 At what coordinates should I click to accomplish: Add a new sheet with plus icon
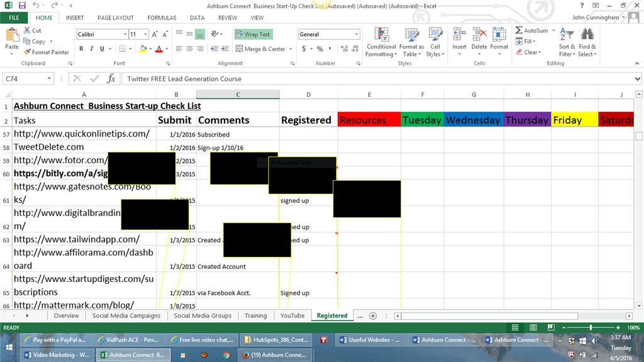click(x=373, y=315)
